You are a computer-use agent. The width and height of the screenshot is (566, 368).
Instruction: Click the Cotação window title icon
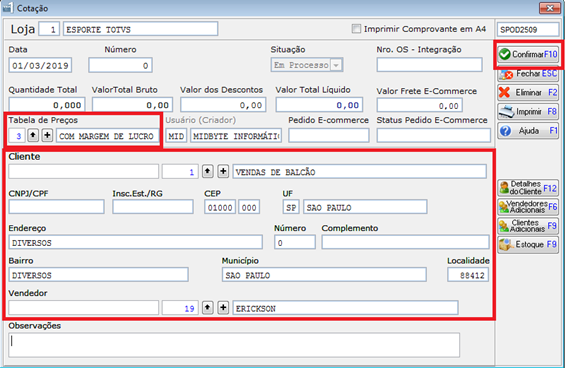pos(8,8)
